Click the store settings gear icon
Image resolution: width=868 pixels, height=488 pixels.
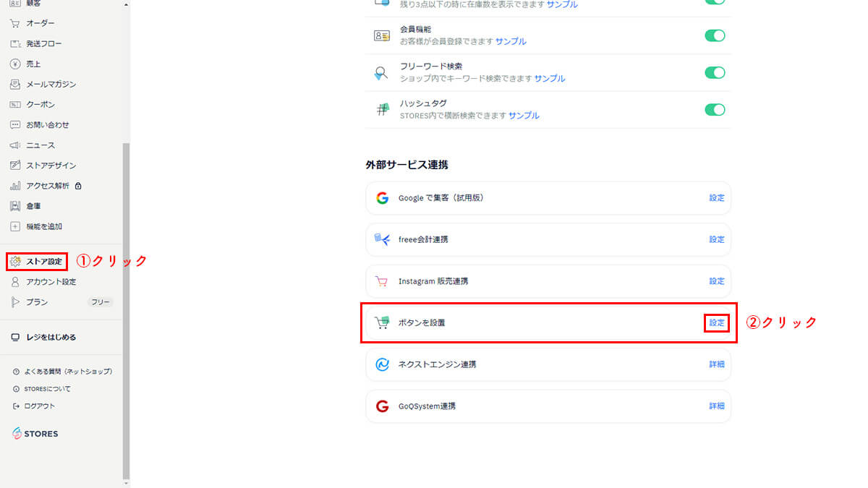point(15,261)
